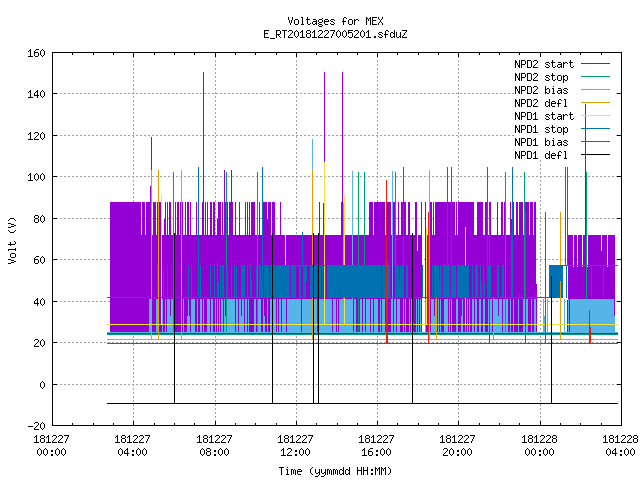Viewport: 640px width, 480px height.
Task: Click the orange NPD2 defl legend line
Action: tap(595, 103)
